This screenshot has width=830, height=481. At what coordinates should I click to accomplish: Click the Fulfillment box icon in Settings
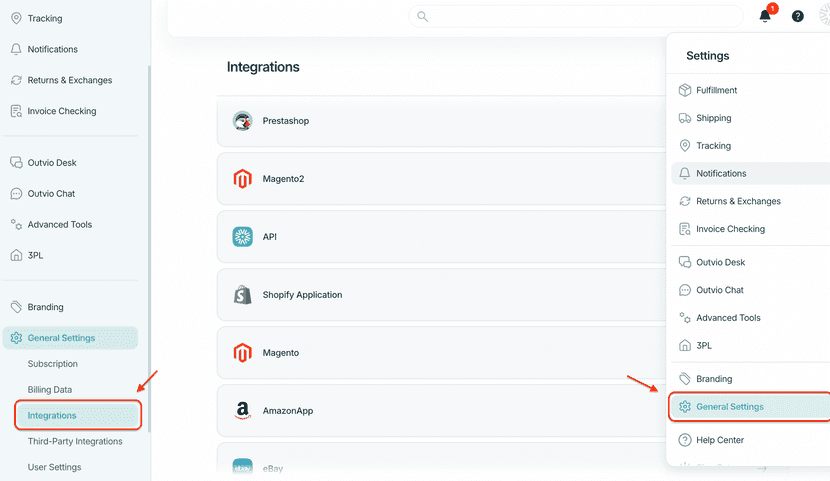(x=685, y=90)
